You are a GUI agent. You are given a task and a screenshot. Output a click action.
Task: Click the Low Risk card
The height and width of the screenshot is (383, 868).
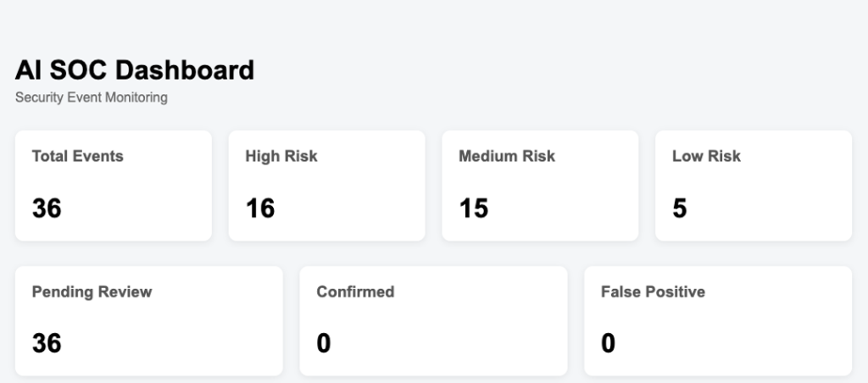point(754,186)
